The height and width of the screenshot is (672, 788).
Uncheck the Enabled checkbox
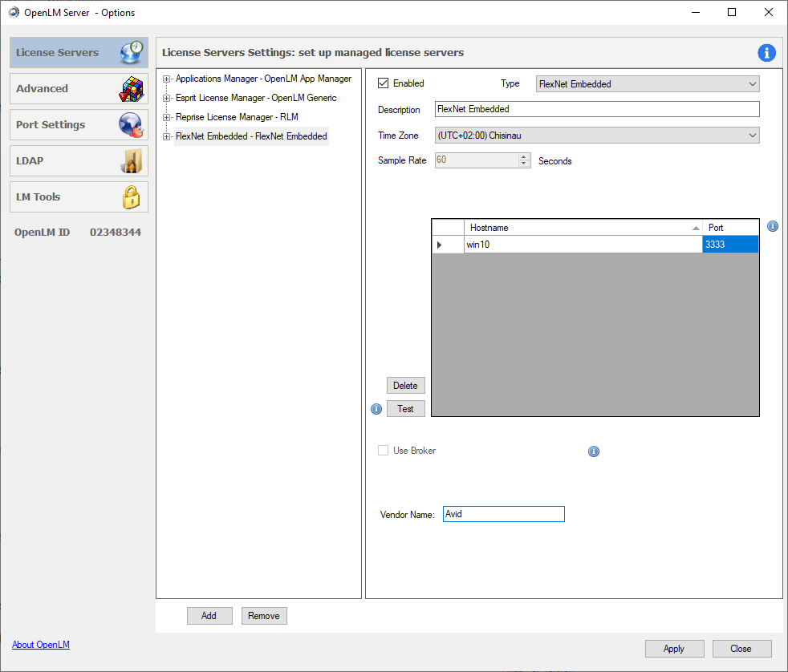tap(384, 83)
